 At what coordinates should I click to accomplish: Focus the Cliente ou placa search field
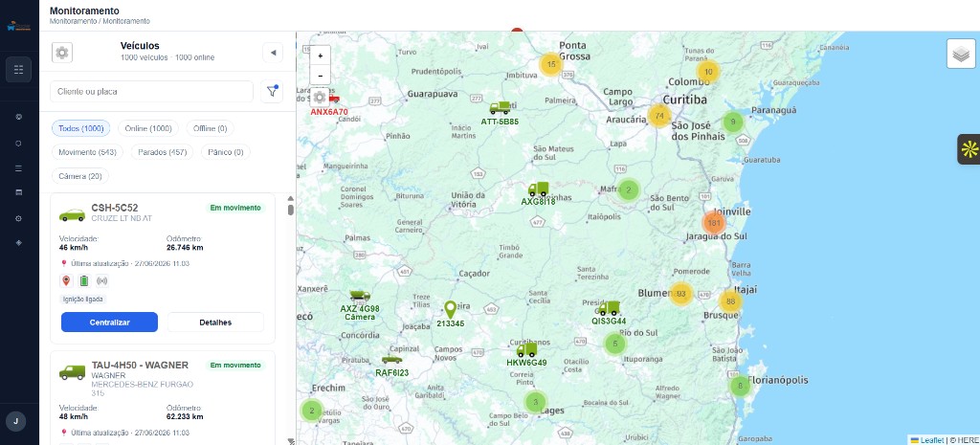(152, 91)
